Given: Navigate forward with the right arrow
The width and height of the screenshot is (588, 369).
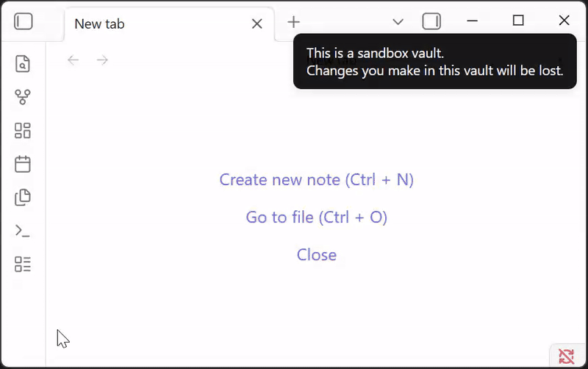Looking at the screenshot, I should pyautogui.click(x=102, y=60).
